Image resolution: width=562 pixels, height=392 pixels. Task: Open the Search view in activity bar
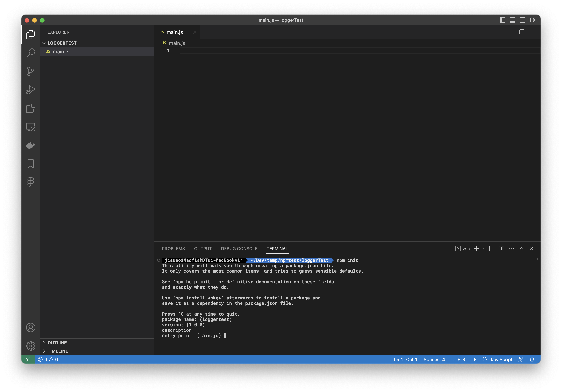[31, 53]
